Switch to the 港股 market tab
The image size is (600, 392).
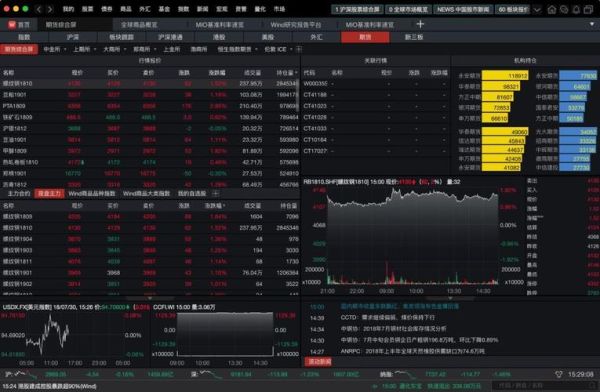pos(219,37)
